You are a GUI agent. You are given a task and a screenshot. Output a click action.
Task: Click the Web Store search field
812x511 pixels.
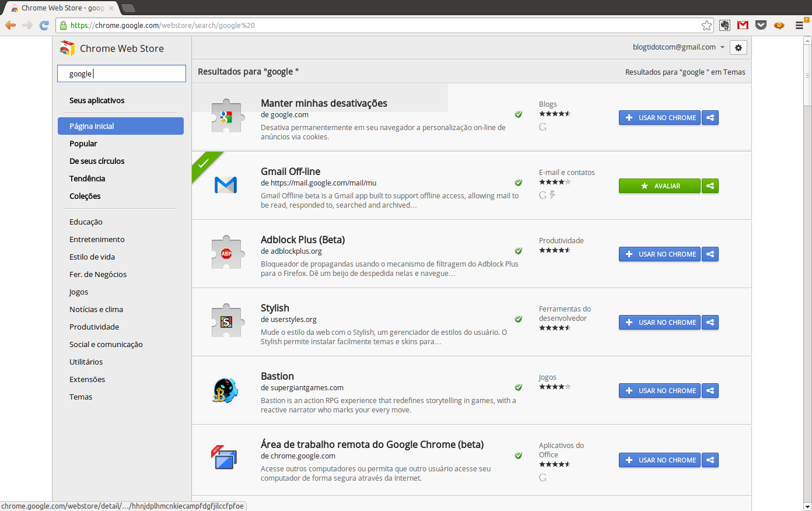coord(121,73)
